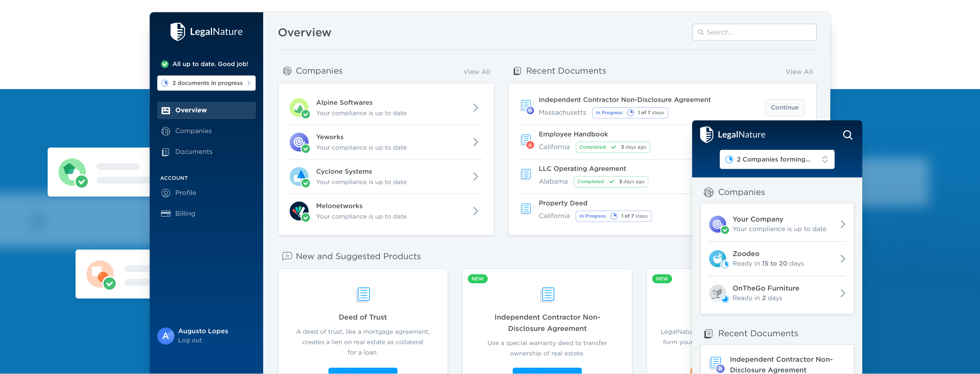Open the Companies sidebar menu item
Viewport: 980px width, 374px height.
(193, 131)
